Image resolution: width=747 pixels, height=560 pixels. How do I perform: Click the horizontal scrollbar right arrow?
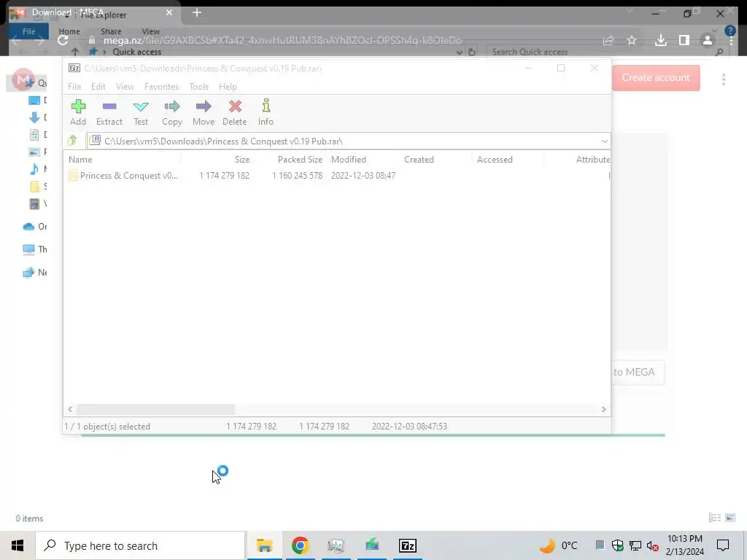(603, 410)
